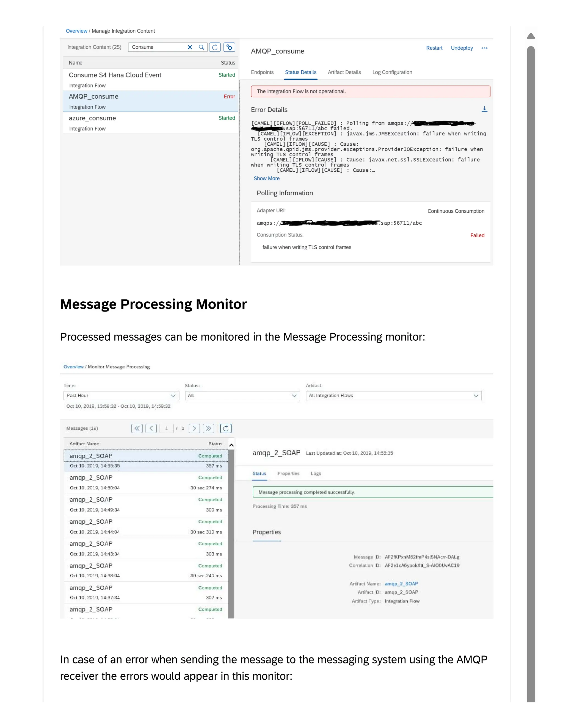Click Show More error link
This screenshot has width=563, height=728.
(266, 179)
